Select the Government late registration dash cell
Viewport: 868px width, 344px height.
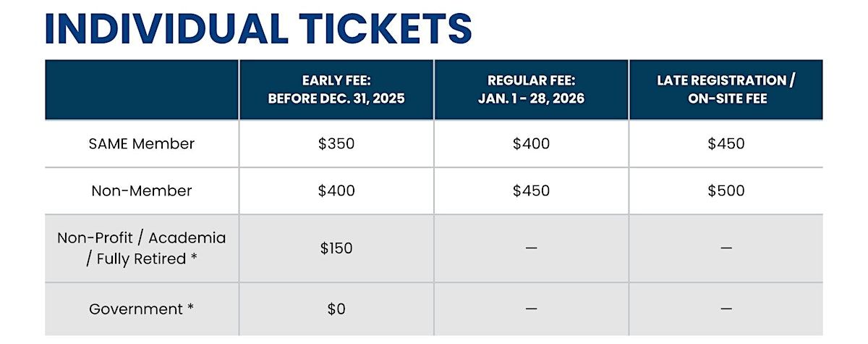coord(726,309)
